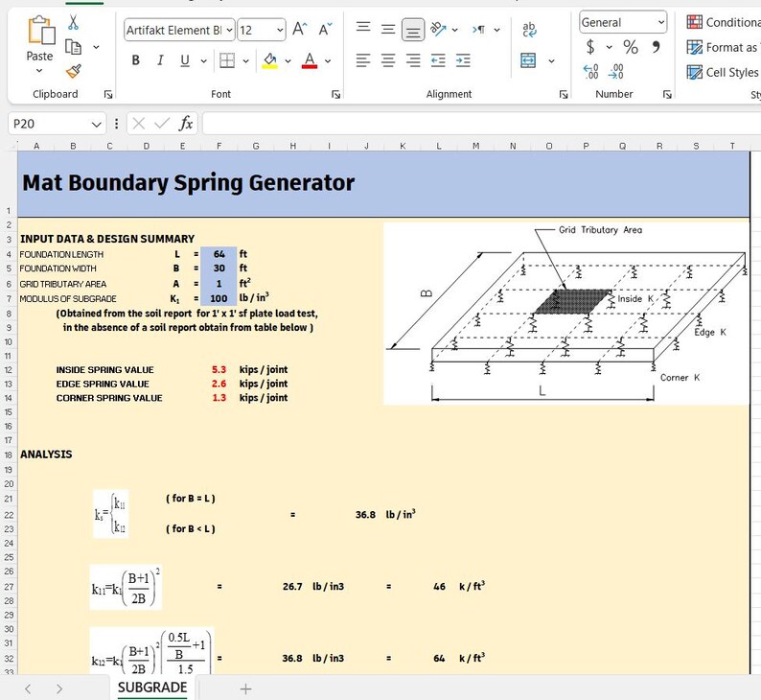The image size is (761, 700).
Task: Select modulus of subgrade value 100
Action: 219,298
